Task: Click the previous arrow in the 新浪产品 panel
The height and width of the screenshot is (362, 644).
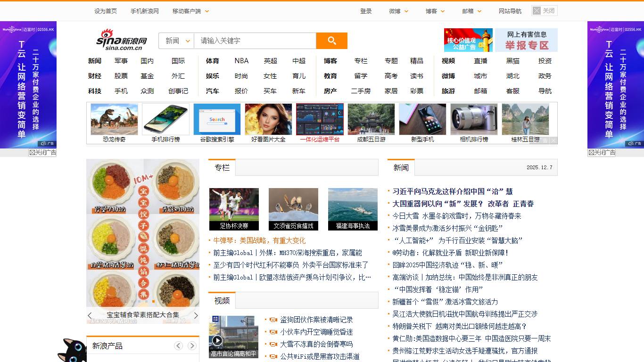Action: (178, 346)
